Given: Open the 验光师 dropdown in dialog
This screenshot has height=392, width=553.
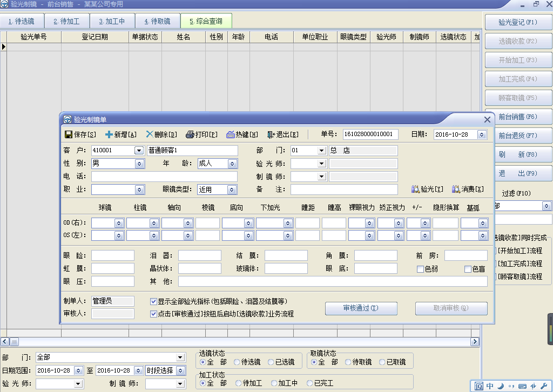Looking at the screenshot, I should click(x=321, y=164).
